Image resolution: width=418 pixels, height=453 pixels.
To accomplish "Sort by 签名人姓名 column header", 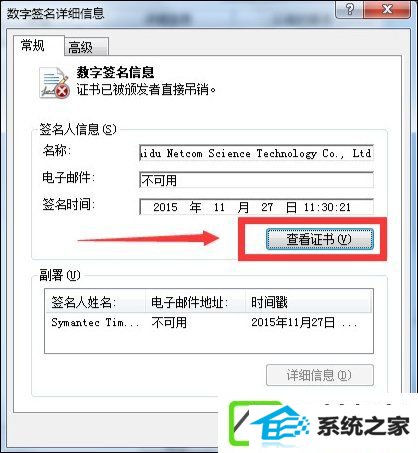I will (x=95, y=302).
